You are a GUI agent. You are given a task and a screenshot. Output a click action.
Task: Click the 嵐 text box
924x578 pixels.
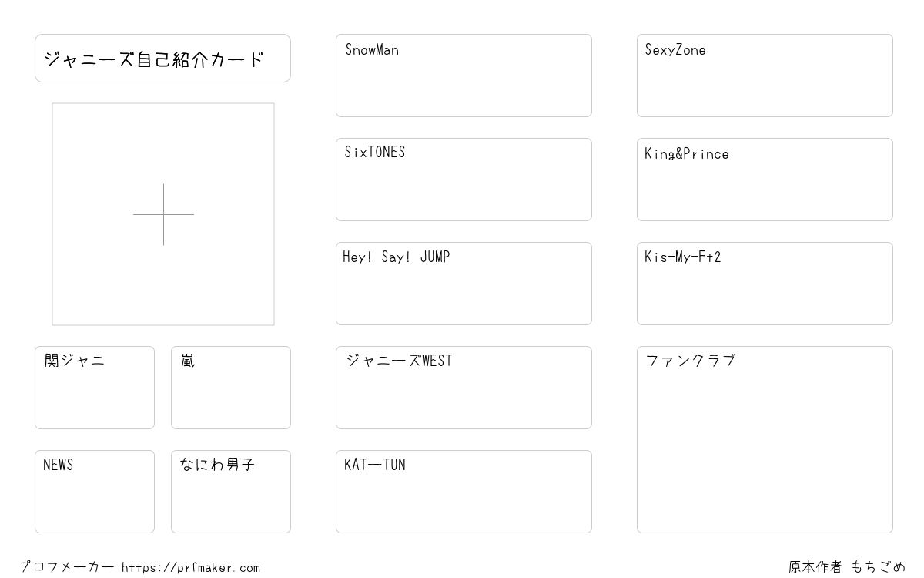point(231,388)
